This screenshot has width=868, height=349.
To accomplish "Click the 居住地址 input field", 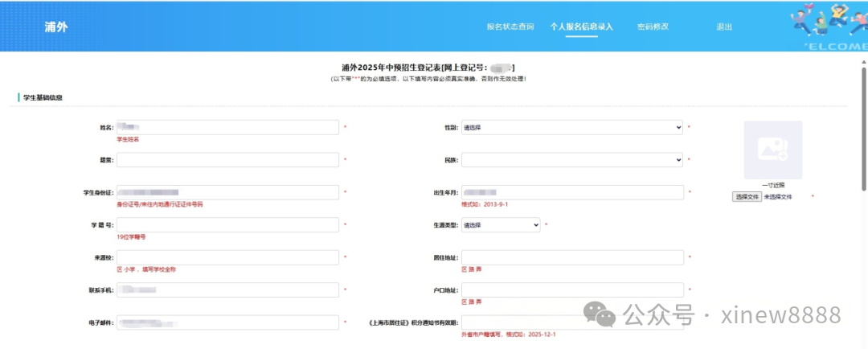I will 572,257.
